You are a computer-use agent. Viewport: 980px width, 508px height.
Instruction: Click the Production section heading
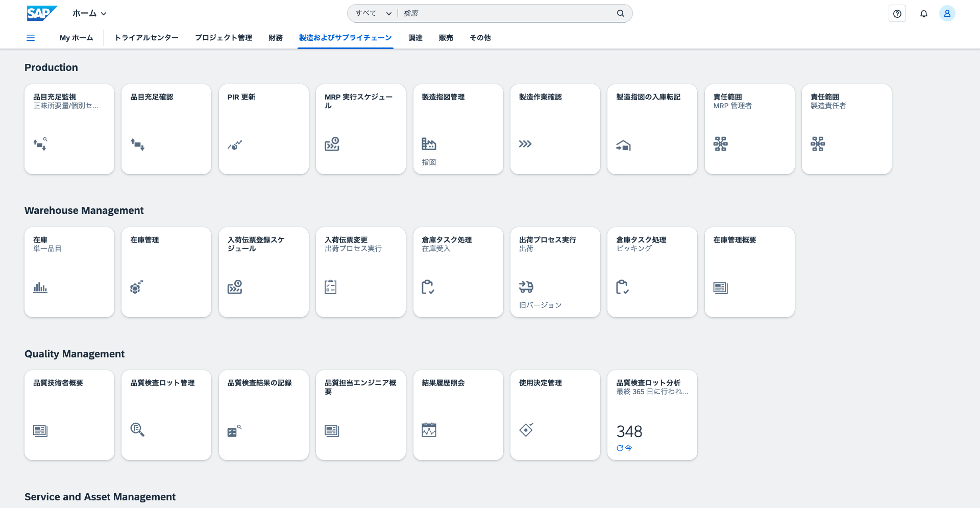[52, 67]
